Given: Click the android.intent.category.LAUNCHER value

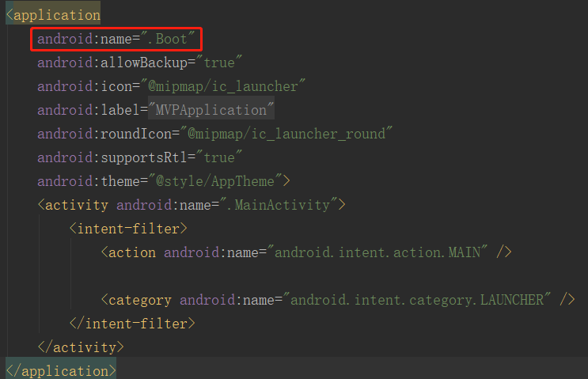Looking at the screenshot, I should [417, 300].
